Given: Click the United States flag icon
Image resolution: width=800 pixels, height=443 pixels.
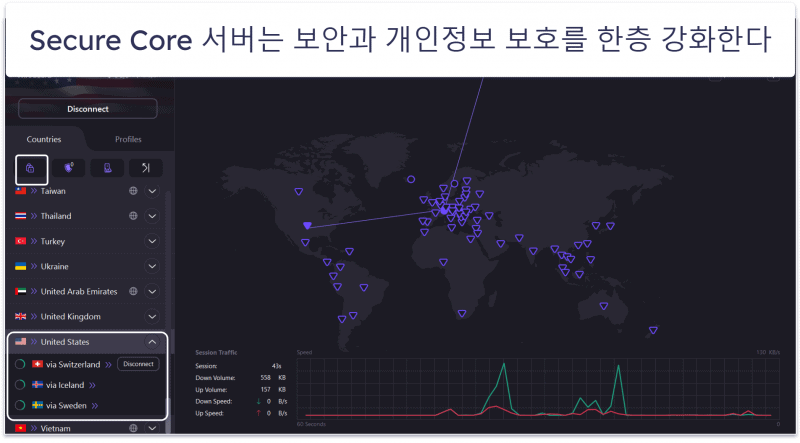Looking at the screenshot, I should [x=20, y=341].
